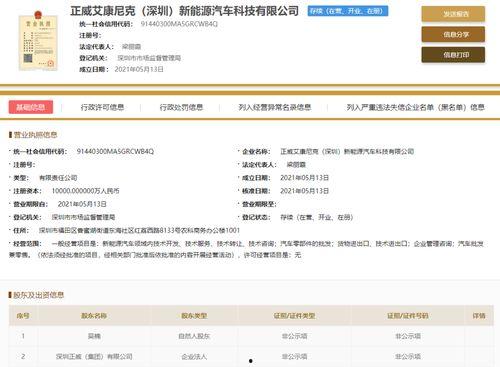Image resolution: width=500 pixels, height=367 pixels.
Task: Click the 发送报告 button
Action: coord(453,14)
